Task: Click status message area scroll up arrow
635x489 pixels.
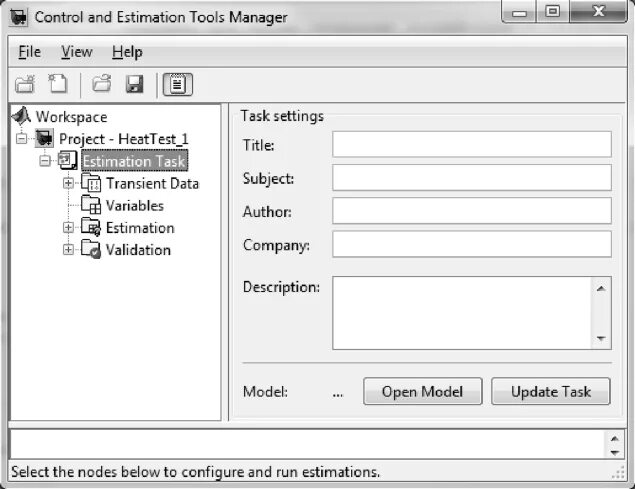Action: click(615, 439)
